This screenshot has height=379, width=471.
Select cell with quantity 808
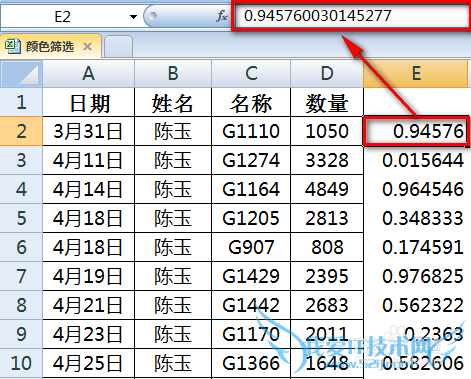coord(327,247)
